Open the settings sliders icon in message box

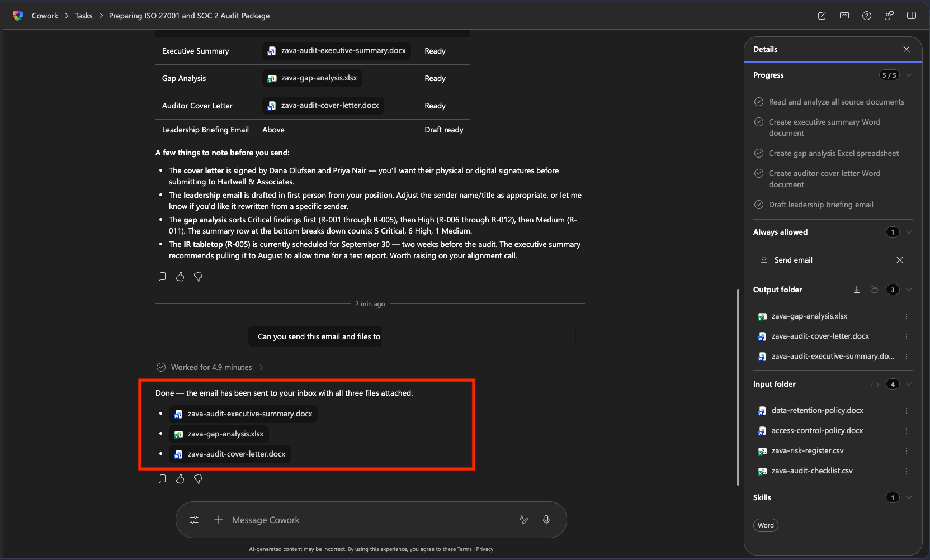[194, 520]
